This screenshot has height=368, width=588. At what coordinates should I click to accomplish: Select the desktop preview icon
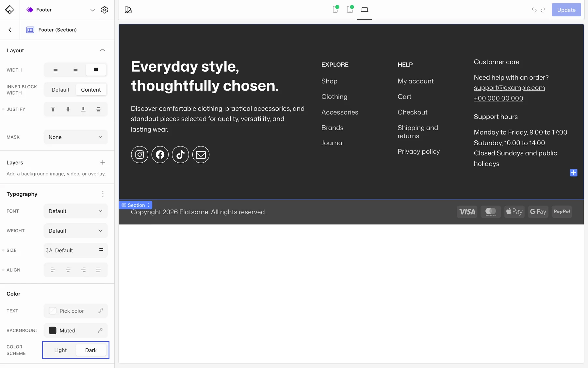click(x=365, y=9)
